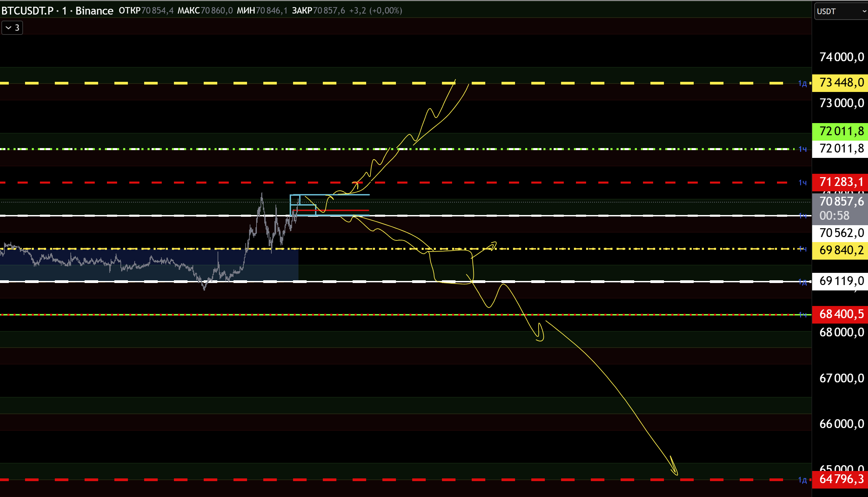Expand the collapsed indicators toggle showing 3

pos(12,28)
